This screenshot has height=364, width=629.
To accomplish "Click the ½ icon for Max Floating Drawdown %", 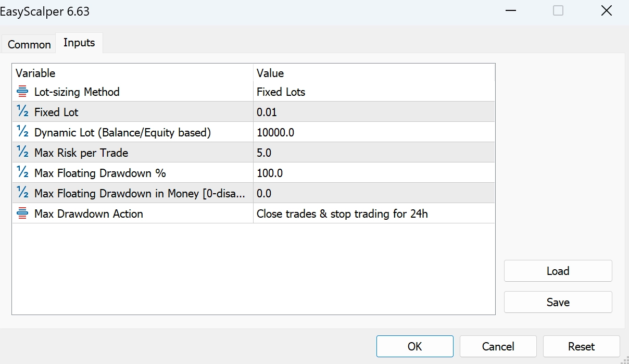I will click(x=22, y=173).
